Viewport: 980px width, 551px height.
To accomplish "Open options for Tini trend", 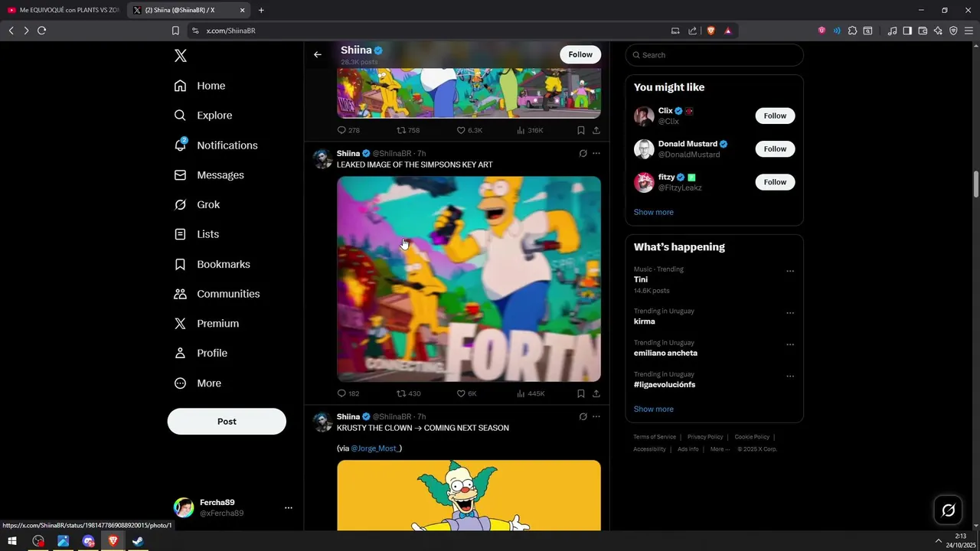I will (x=790, y=271).
